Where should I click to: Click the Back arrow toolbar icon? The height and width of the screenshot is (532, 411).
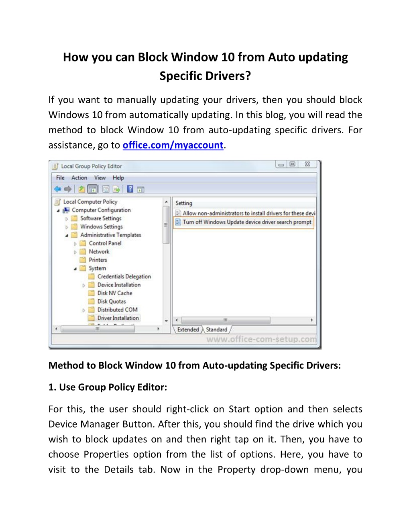pos(58,189)
